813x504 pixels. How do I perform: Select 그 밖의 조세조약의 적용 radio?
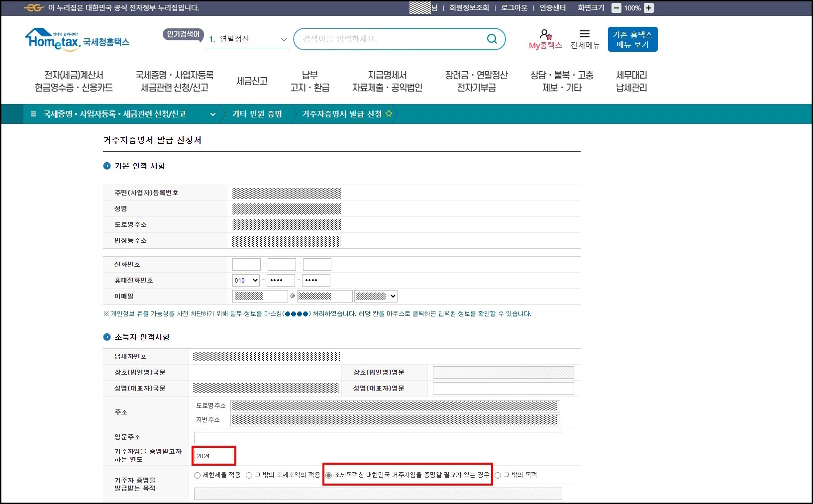(x=249, y=475)
